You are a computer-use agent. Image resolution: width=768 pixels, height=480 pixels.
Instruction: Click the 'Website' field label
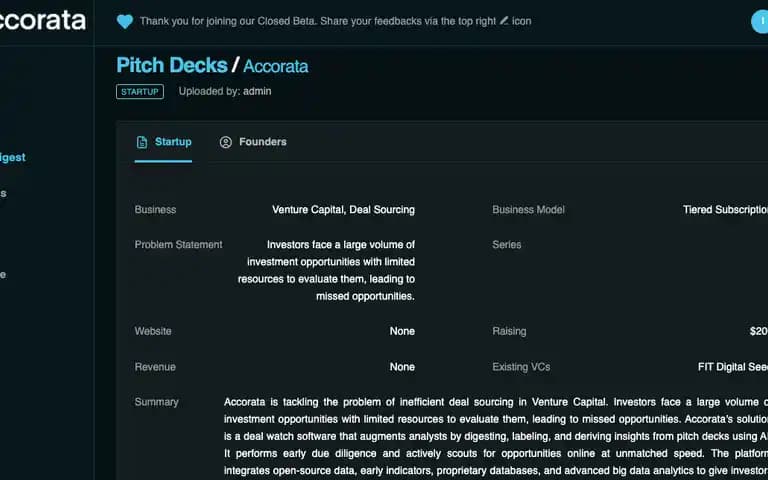(153, 331)
